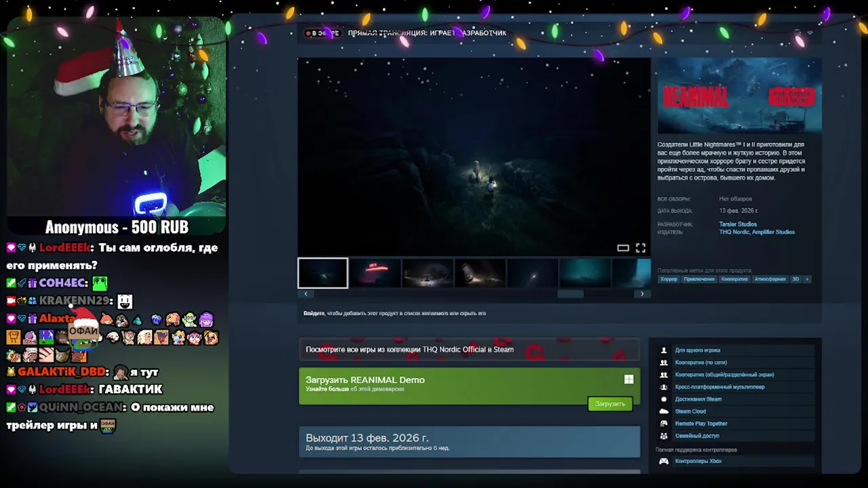This screenshot has height=488, width=868.
Task: Click 'Выходит 13 фев. 2026 г.' release banner
Action: tap(469, 442)
